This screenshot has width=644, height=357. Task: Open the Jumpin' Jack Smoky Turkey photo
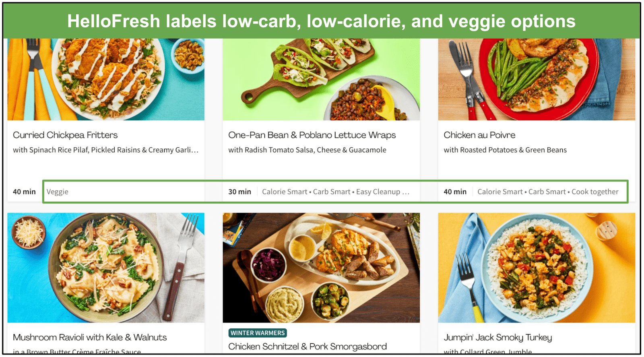[x=537, y=268]
